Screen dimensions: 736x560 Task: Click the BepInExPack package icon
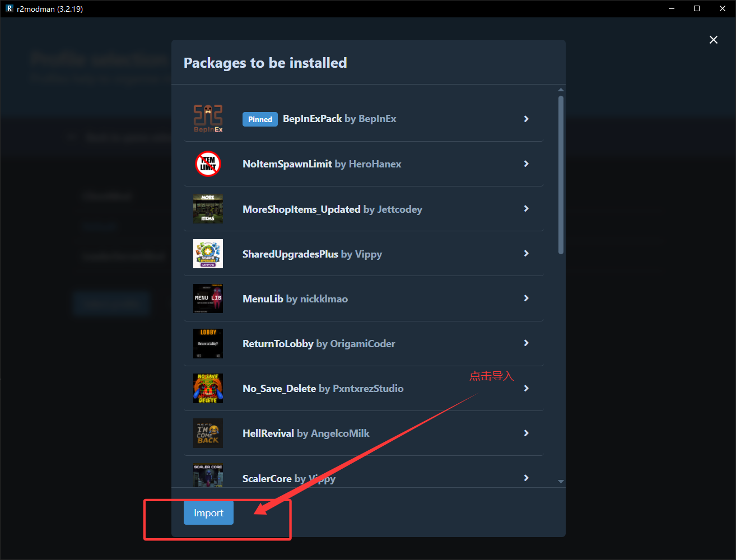click(x=208, y=119)
